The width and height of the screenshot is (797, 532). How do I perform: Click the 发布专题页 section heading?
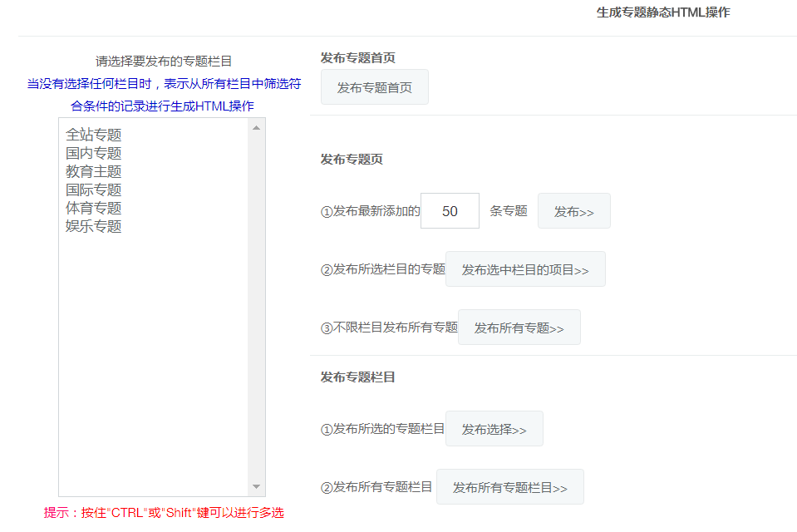(350, 160)
